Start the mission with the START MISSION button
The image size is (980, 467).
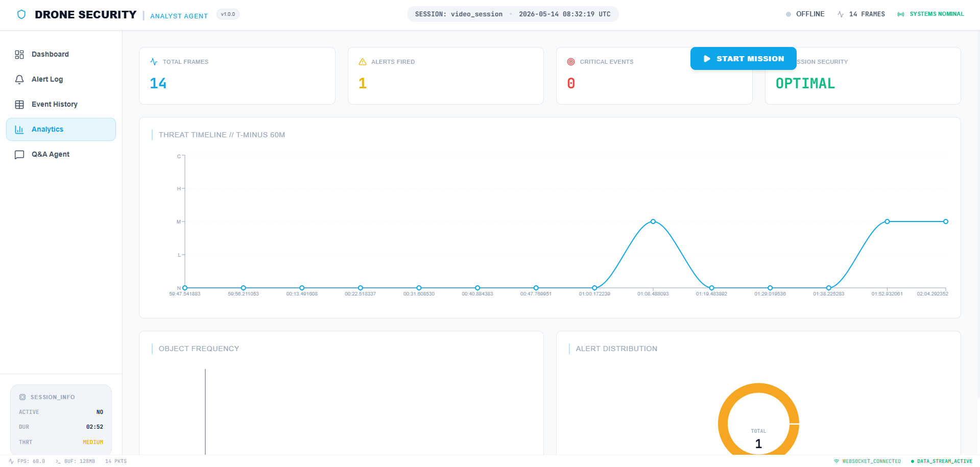[743, 59]
